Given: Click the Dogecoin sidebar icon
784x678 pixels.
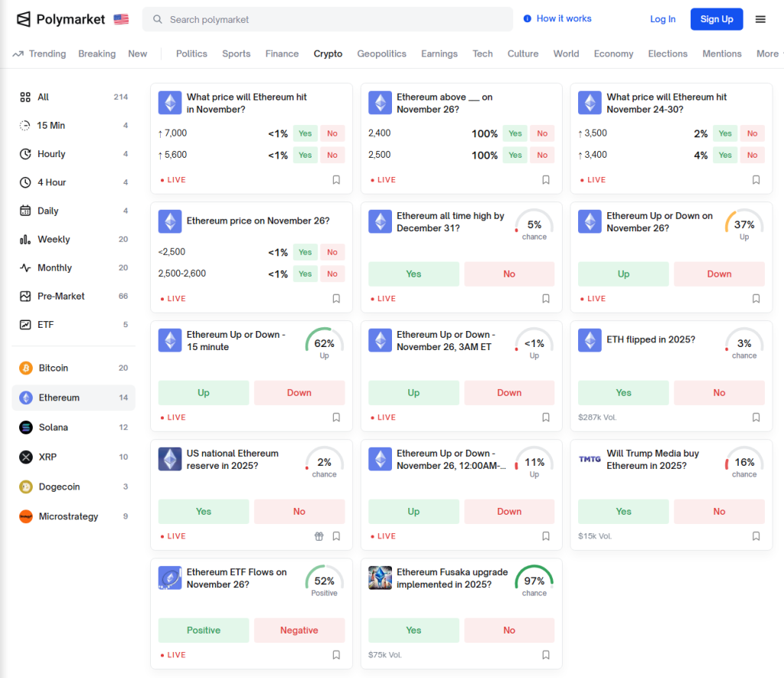Looking at the screenshot, I should click(26, 487).
